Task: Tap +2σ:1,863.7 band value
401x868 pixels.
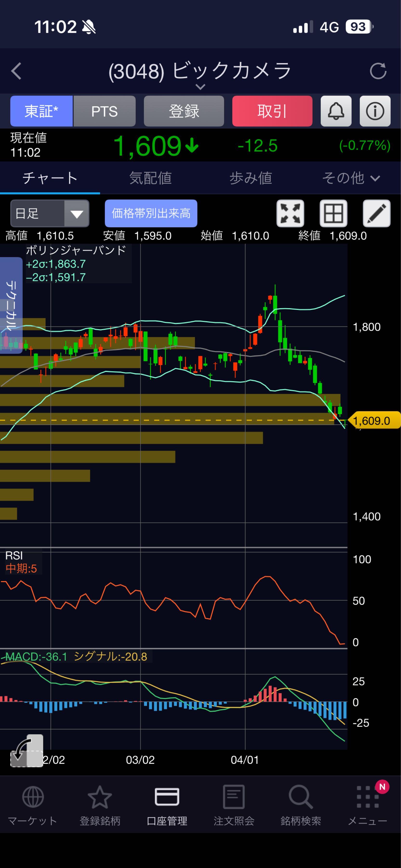Action: click(x=56, y=264)
